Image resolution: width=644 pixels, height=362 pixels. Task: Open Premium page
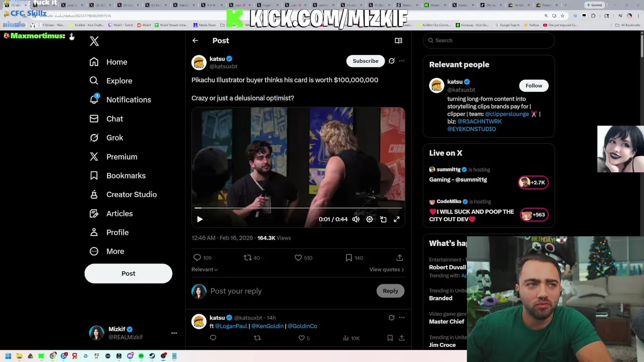click(113, 157)
